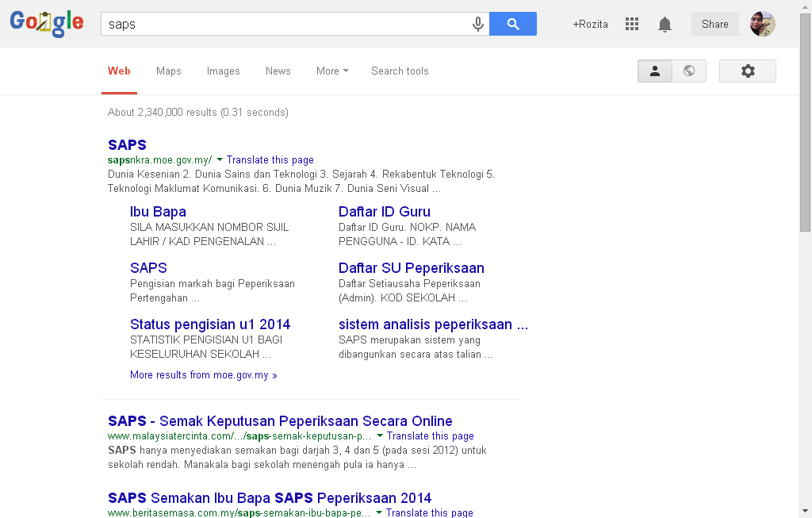This screenshot has height=518, width=812.
Task: Open SAPS - Semak Keputusan Peperiksaan Secara Online
Action: tap(280, 420)
